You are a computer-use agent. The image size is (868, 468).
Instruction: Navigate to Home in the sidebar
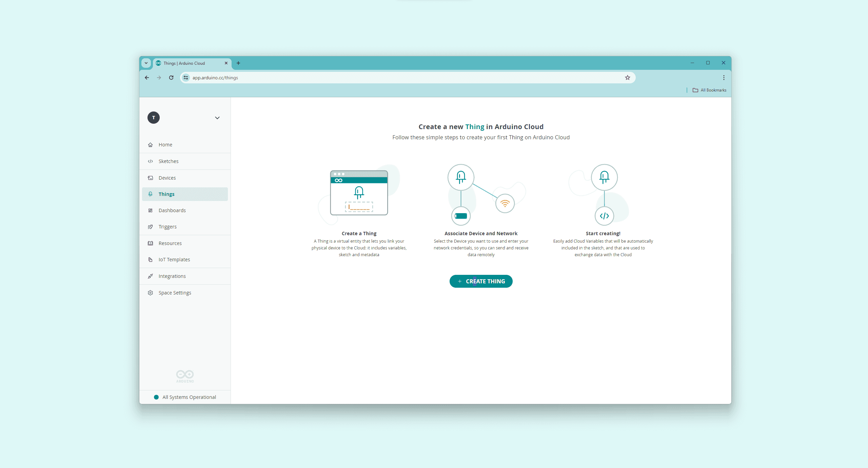click(x=151, y=145)
